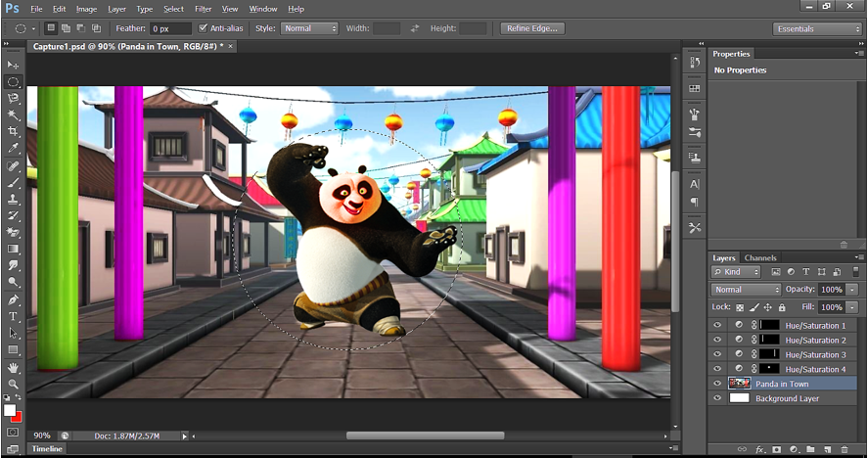Select the Eyedropper tool
This screenshot has width=868, height=458.
point(13,149)
